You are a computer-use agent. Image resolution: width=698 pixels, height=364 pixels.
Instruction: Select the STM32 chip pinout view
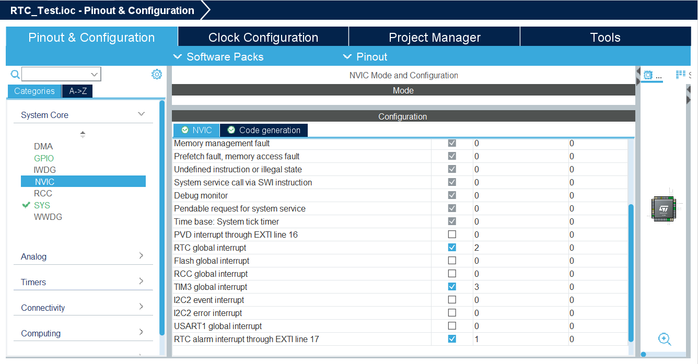tap(664, 209)
